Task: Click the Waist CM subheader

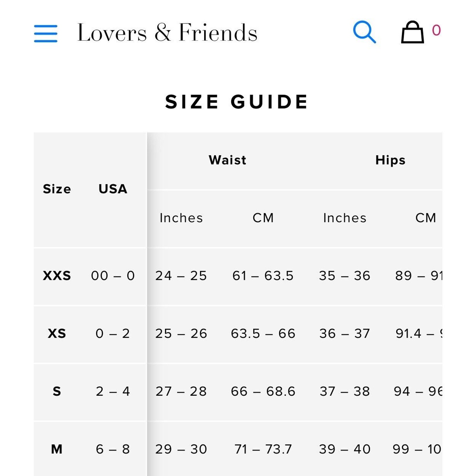Action: coord(263,218)
